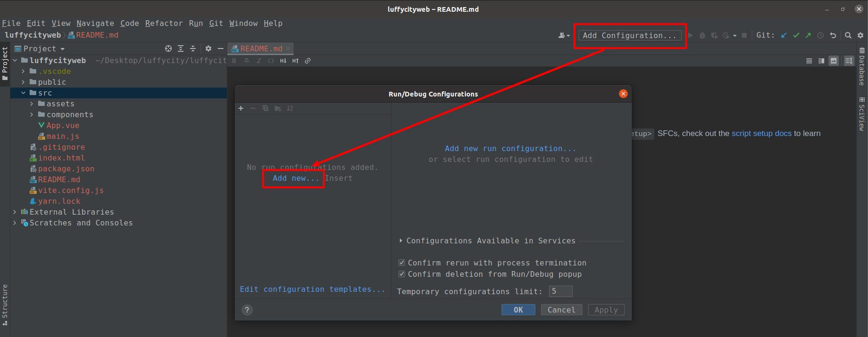Toggle bold markdown formatting

(234, 61)
